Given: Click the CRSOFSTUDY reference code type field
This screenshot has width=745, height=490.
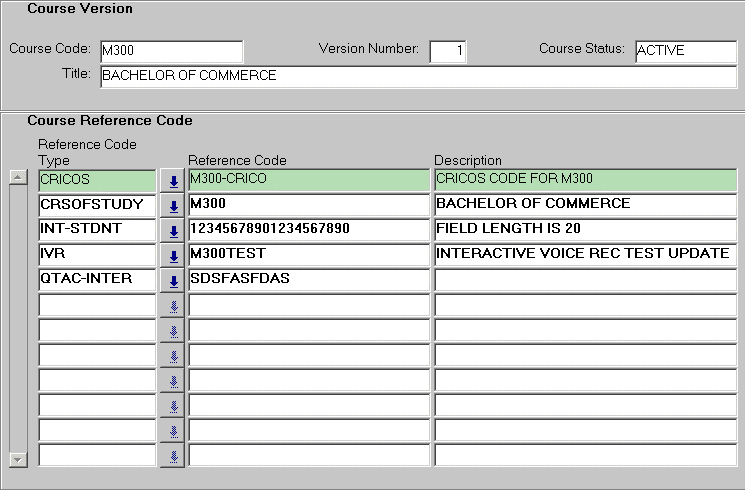Looking at the screenshot, I should (x=97, y=205).
